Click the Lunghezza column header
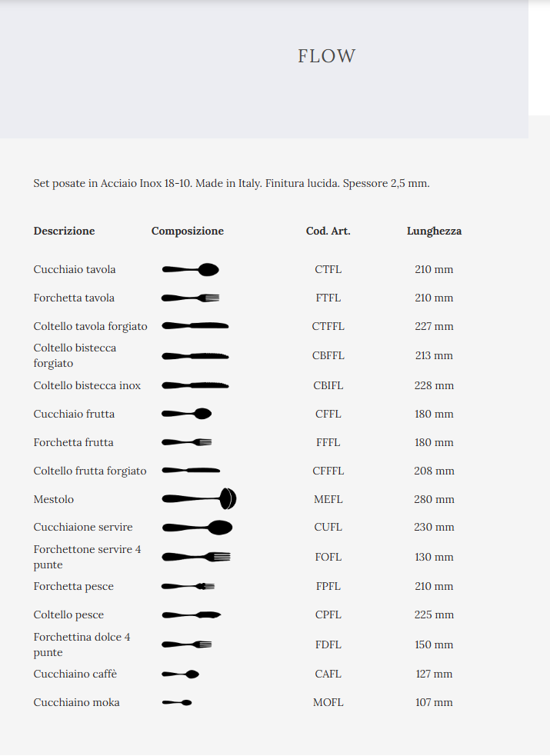This screenshot has height=756, width=550. click(x=434, y=231)
